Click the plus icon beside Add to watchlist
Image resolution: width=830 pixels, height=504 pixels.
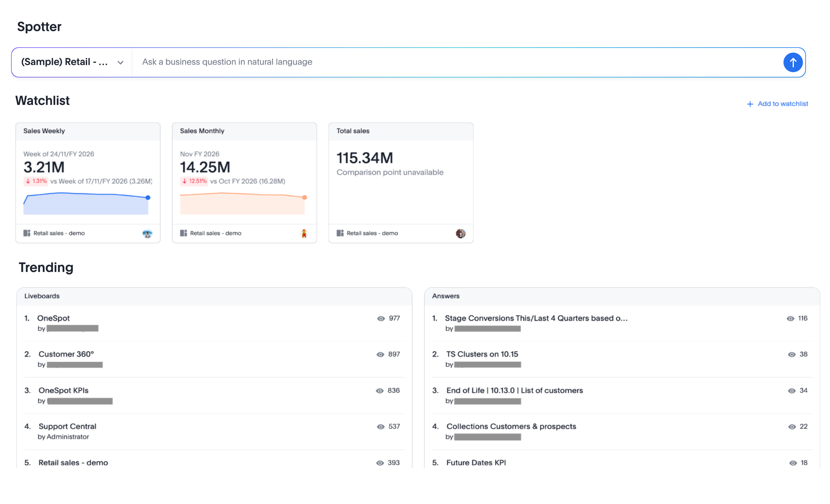[749, 104]
